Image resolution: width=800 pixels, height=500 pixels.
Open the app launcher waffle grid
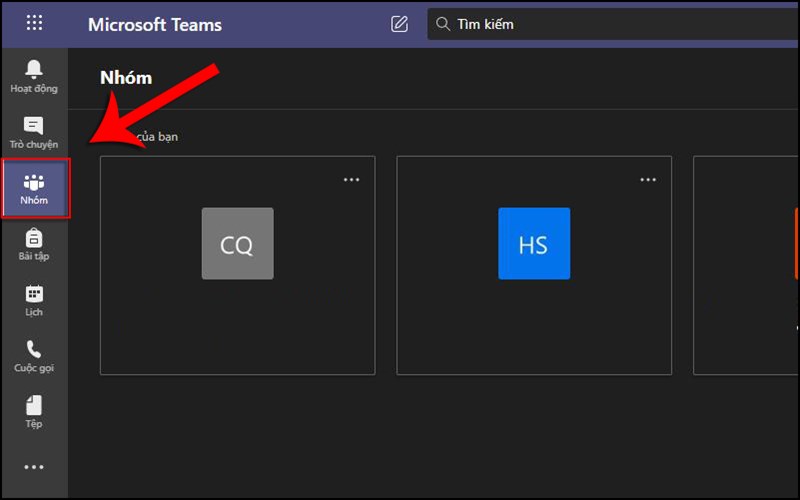(x=34, y=24)
